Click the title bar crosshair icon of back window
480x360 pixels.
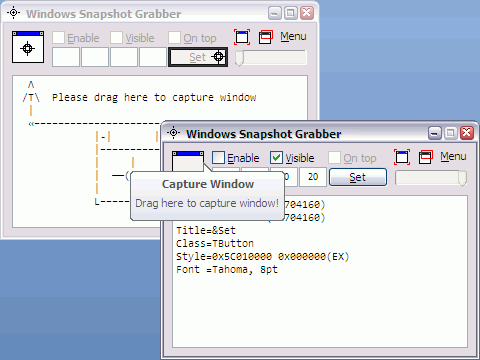coord(13,13)
